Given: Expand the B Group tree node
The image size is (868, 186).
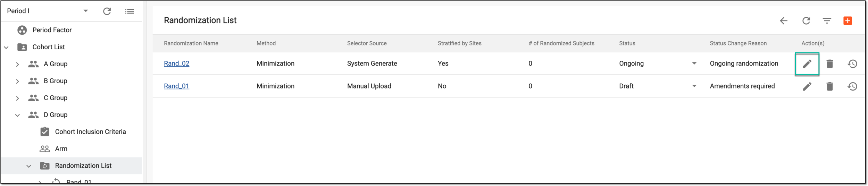Looking at the screenshot, I should pyautogui.click(x=17, y=81).
